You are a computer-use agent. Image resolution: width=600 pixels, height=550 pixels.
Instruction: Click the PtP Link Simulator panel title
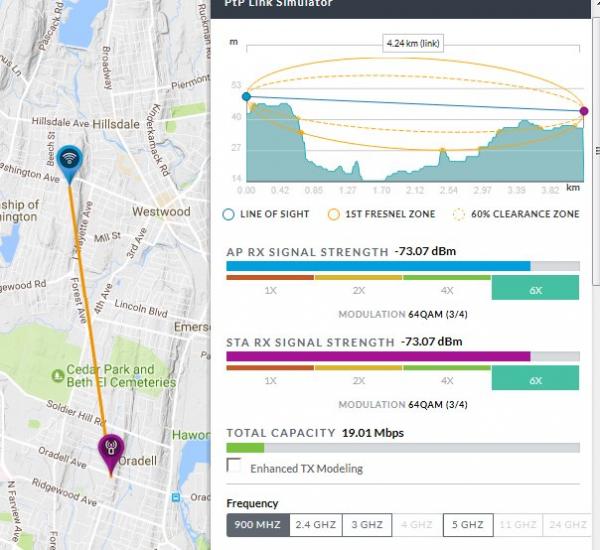[x=279, y=3]
